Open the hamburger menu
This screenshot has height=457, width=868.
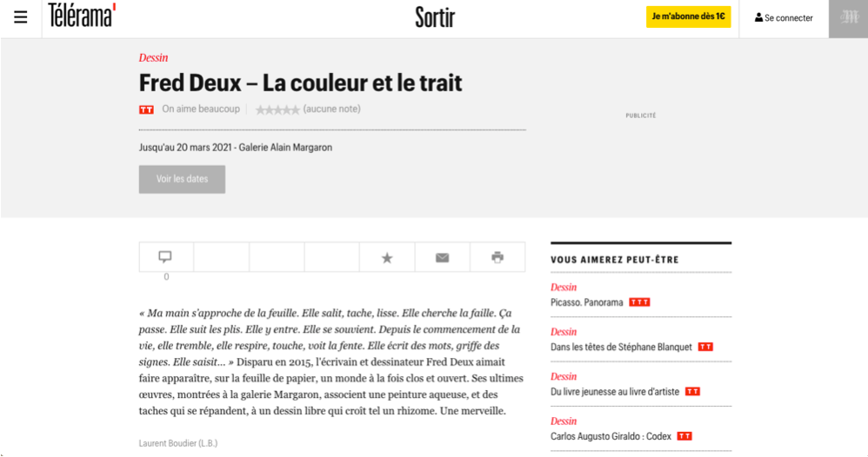click(x=21, y=17)
